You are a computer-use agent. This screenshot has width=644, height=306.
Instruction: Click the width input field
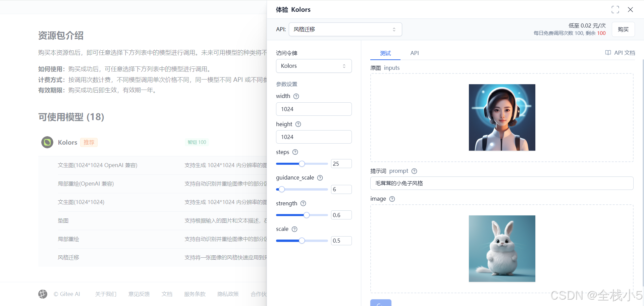[314, 109]
